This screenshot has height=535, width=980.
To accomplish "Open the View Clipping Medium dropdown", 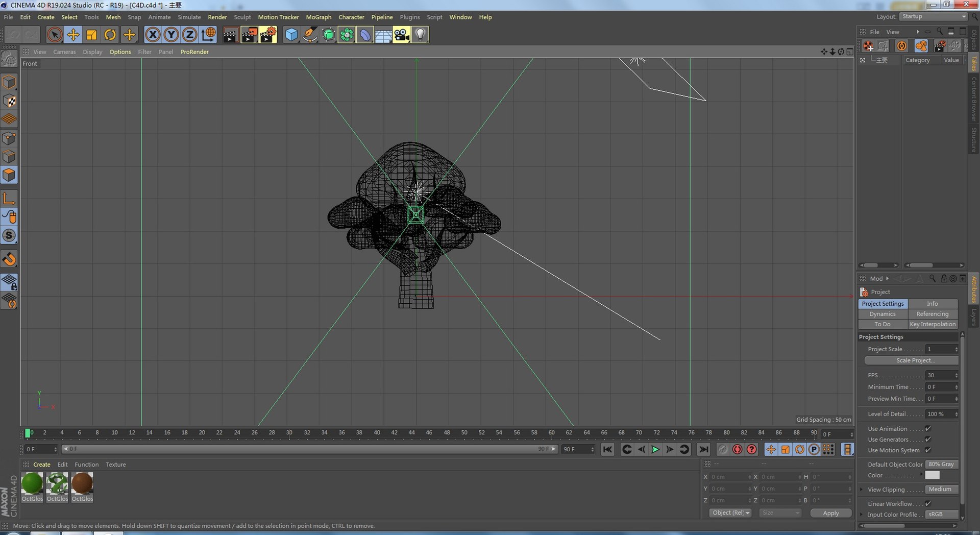I will click(942, 489).
